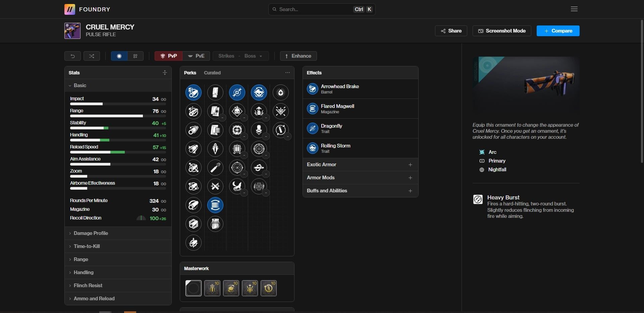Open the Perks panel three-dots options
The width and height of the screenshot is (644, 313).
(x=287, y=73)
